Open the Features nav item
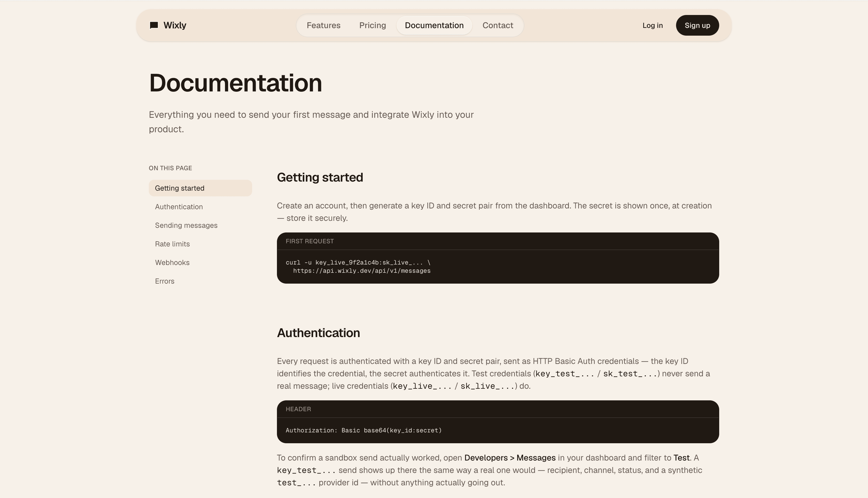Screen dimensions: 868x498 323,25
